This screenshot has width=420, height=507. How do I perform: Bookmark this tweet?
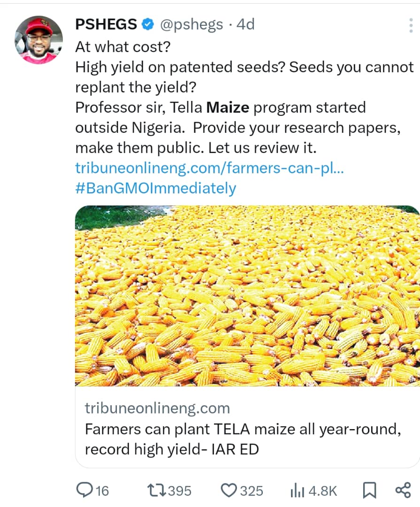click(x=369, y=491)
